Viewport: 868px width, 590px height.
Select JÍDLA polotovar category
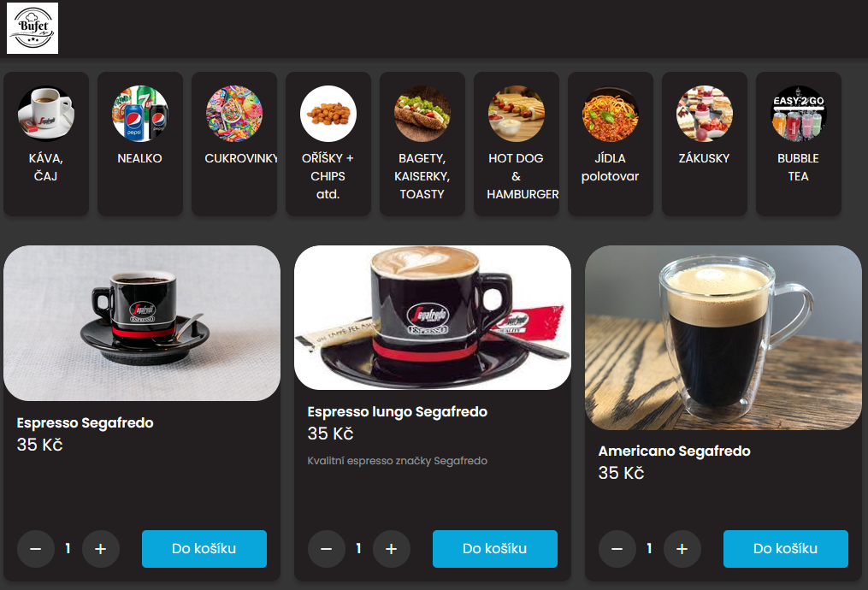[611, 144]
